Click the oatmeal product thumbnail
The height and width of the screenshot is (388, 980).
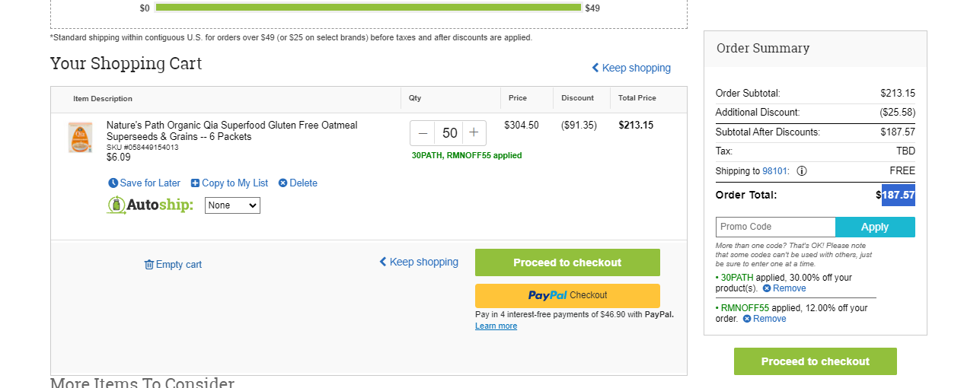point(80,138)
